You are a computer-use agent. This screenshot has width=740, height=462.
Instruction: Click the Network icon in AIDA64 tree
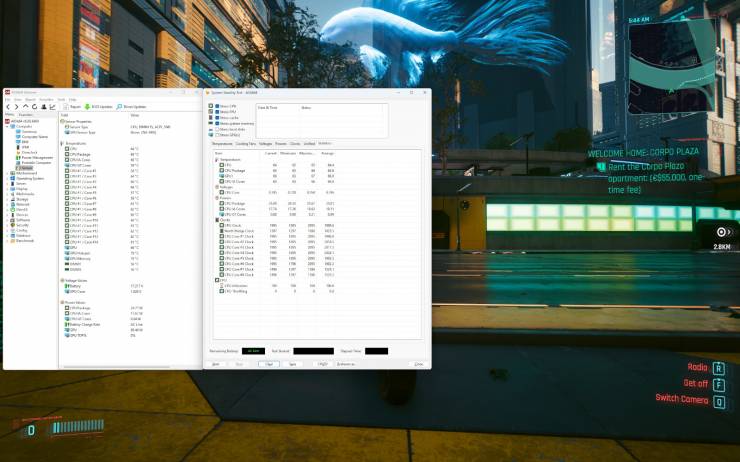pos(13,204)
